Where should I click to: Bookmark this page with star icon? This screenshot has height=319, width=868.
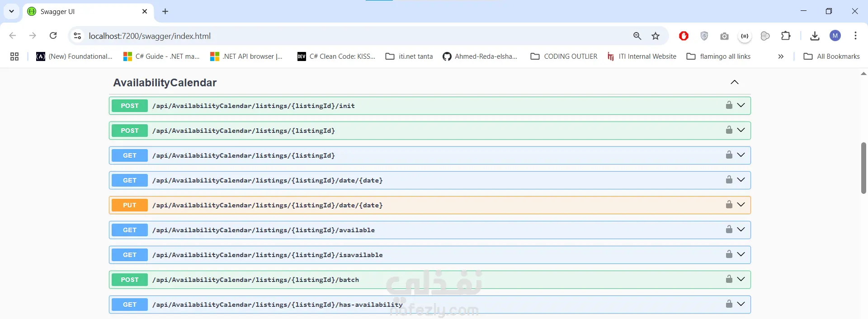(x=656, y=36)
